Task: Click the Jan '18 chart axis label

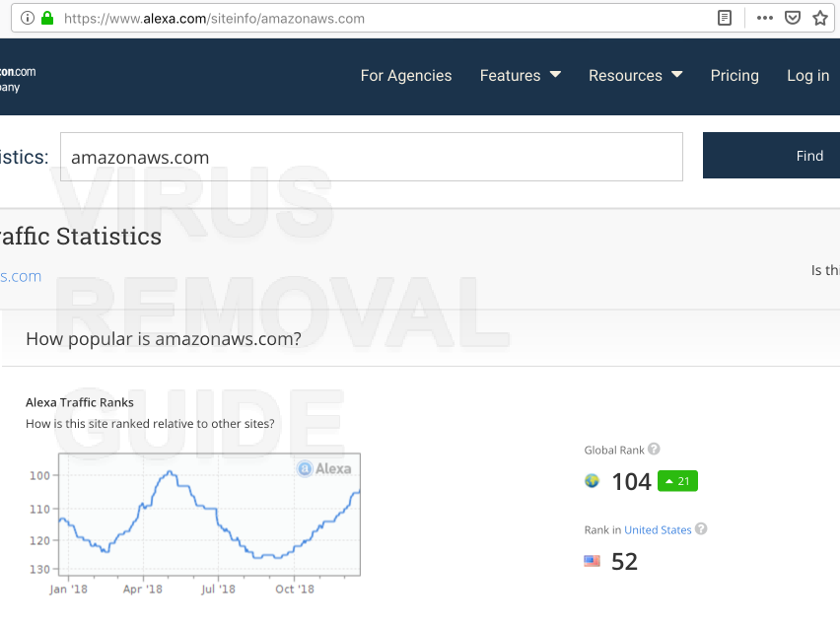Action: tap(68, 590)
